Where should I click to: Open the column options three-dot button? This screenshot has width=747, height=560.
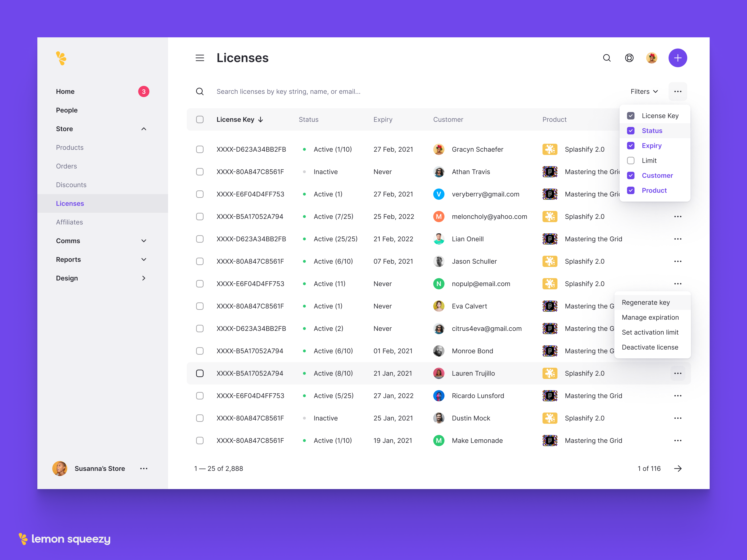pyautogui.click(x=677, y=91)
